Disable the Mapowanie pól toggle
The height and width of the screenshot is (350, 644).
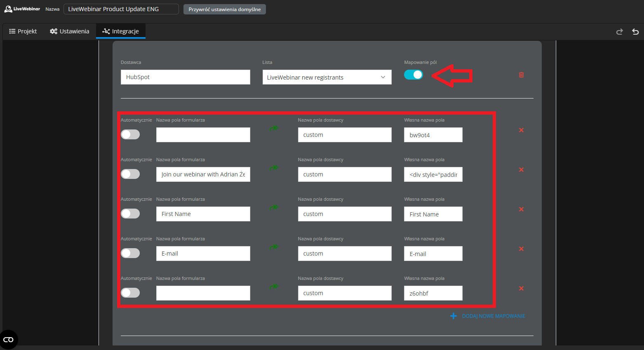pyautogui.click(x=414, y=75)
